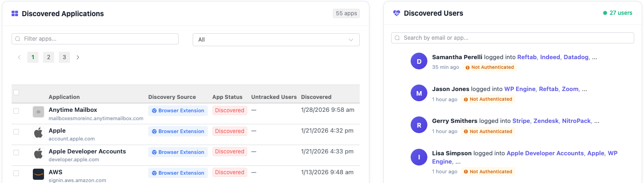Open NitroPack link in Gerry Smithers's entry
The image size is (644, 183).
[576, 121]
